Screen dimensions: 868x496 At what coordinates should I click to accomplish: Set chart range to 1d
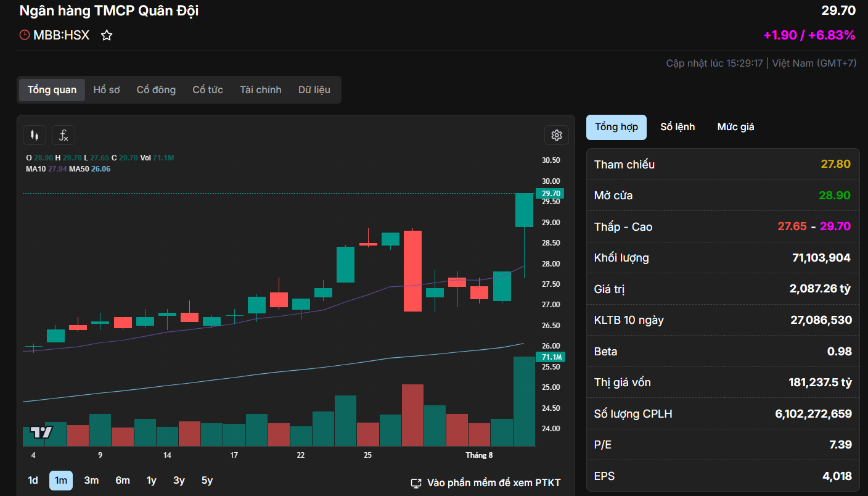pos(33,481)
